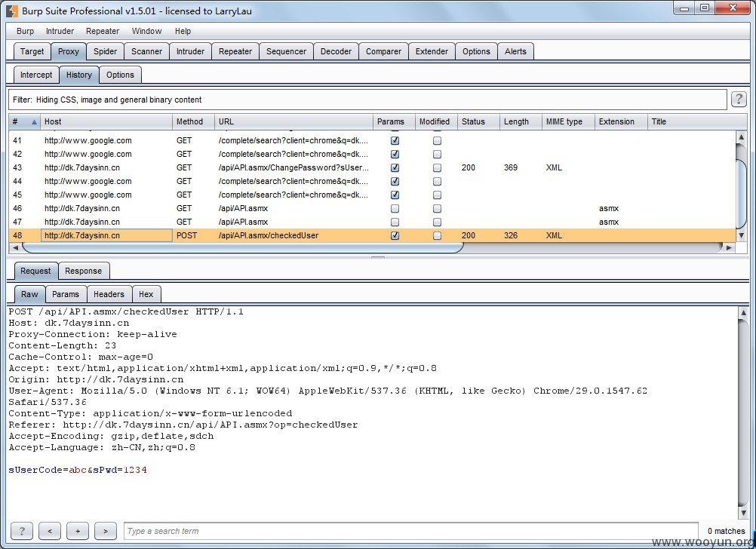Toggle Modified checkbox for row 48
756x549 pixels.
pyautogui.click(x=437, y=236)
